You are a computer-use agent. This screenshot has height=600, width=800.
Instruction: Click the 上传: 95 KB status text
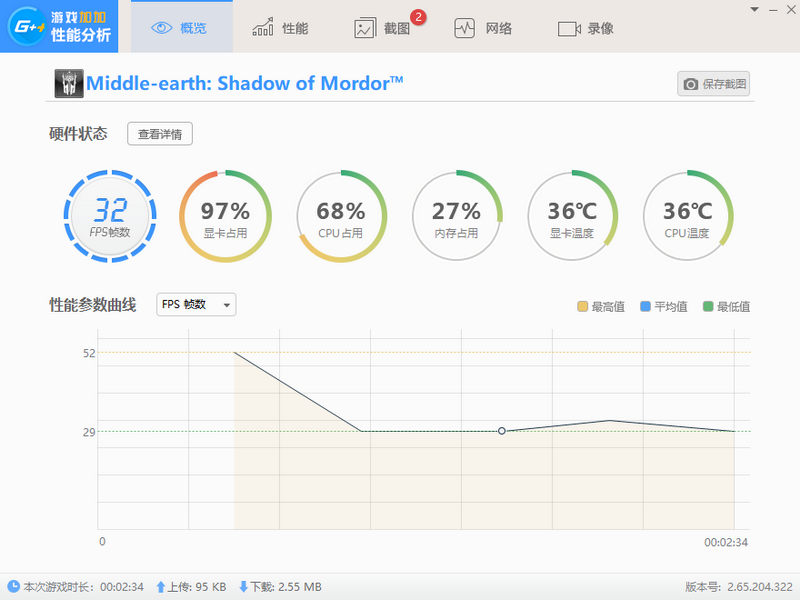pyautogui.click(x=197, y=587)
